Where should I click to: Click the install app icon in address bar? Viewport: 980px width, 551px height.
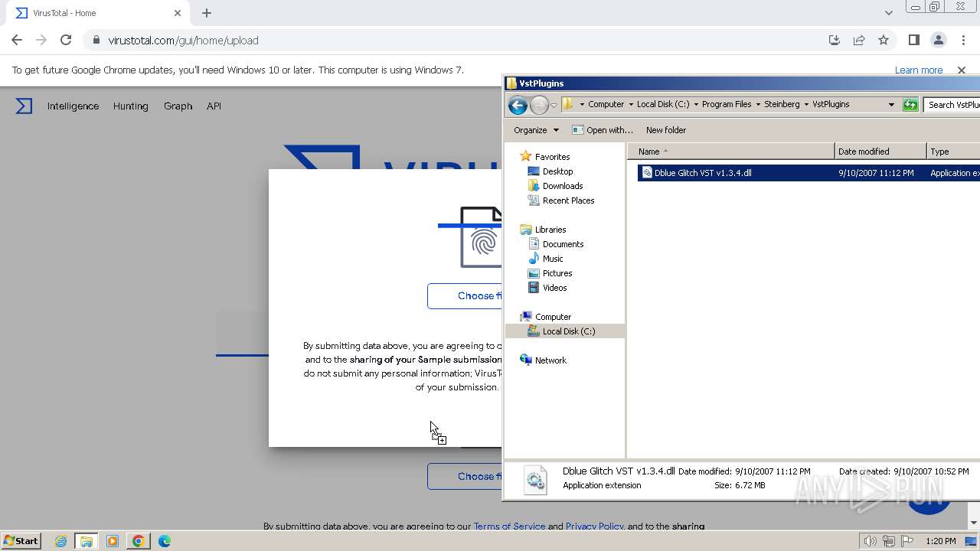(x=835, y=40)
